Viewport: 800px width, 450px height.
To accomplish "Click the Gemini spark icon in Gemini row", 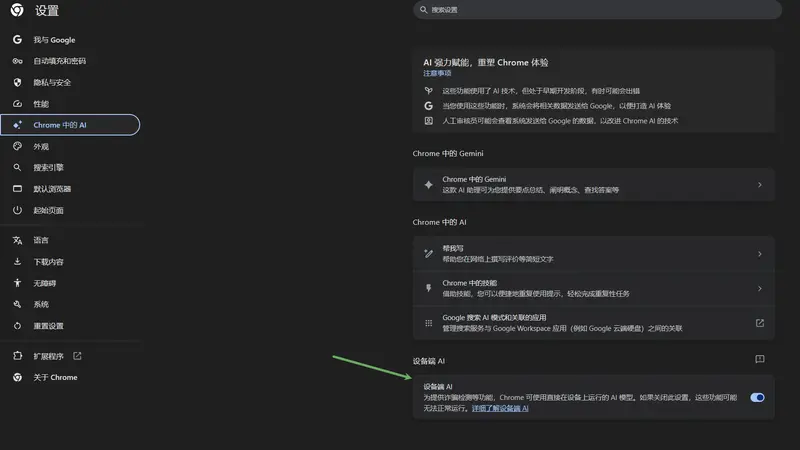I will [429, 185].
